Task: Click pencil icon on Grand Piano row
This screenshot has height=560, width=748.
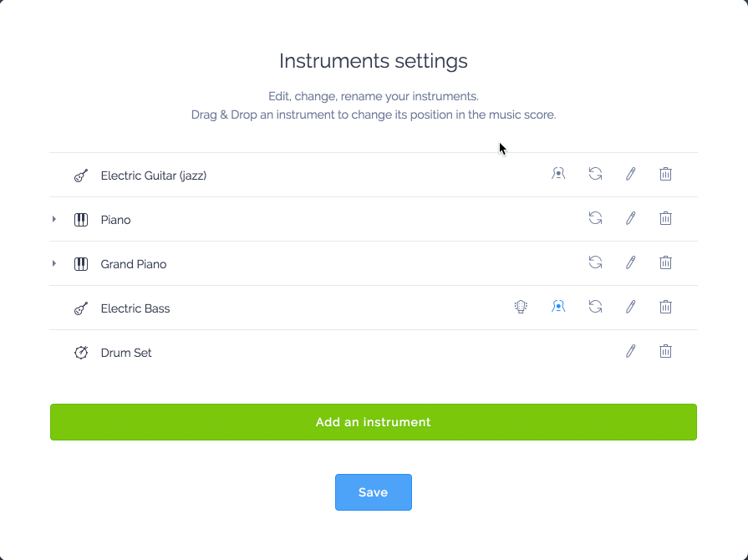Action: tap(631, 262)
